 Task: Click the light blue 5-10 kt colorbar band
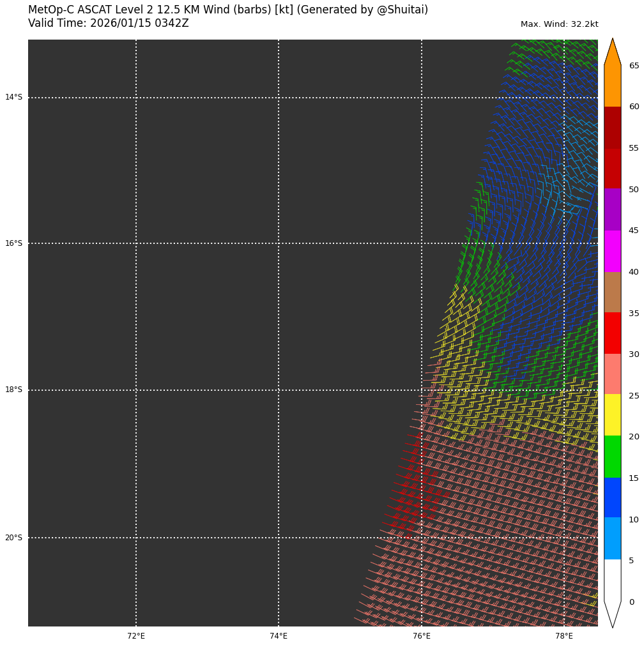[x=612, y=538]
